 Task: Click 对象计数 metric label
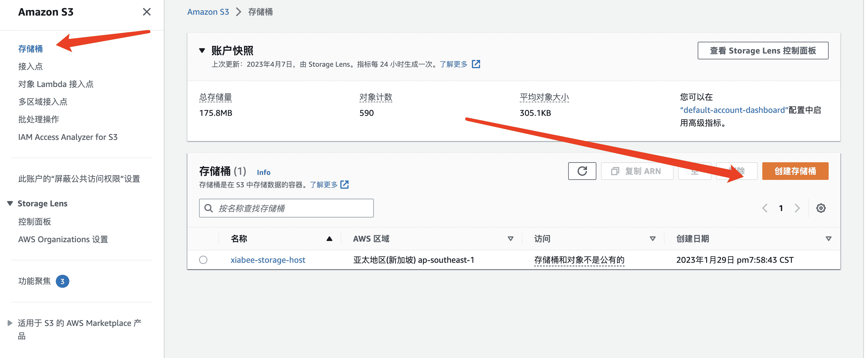tap(376, 97)
